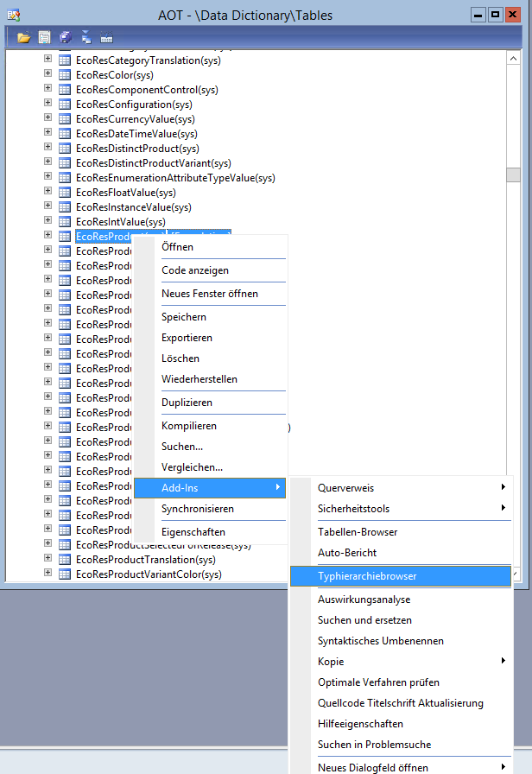
Task: Click the table icon beside EcoResCurrencyValue
Action: click(x=65, y=119)
